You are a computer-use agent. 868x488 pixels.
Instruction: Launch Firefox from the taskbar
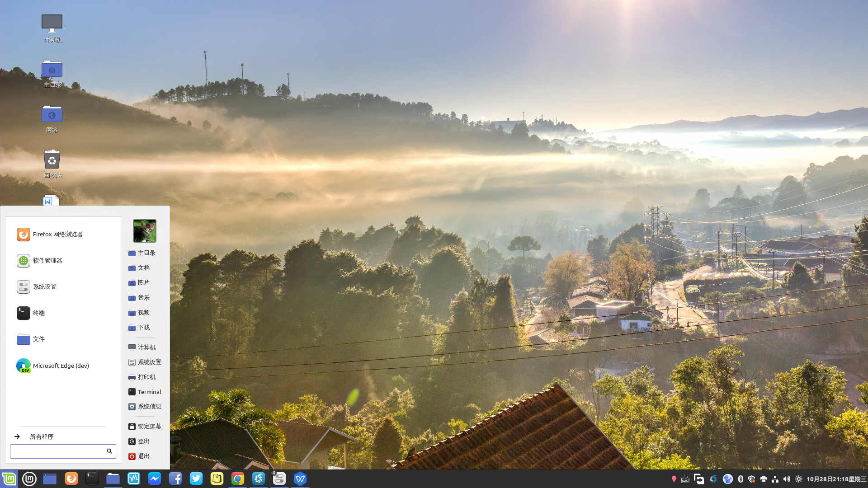(x=71, y=479)
